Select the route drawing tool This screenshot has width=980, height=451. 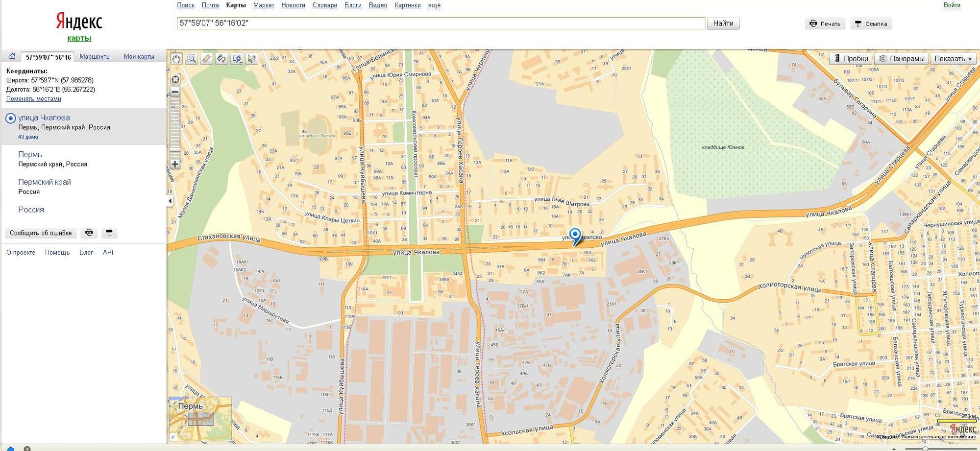point(221,59)
